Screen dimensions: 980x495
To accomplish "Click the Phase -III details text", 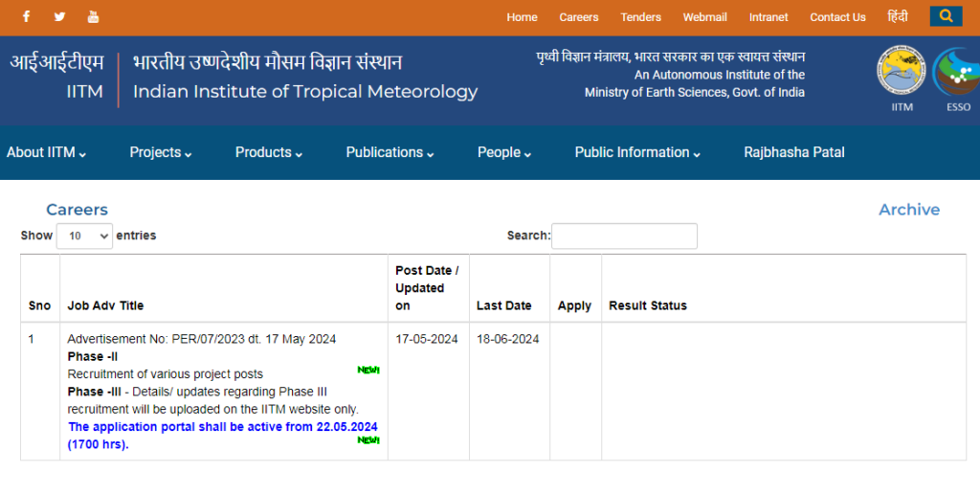I will pyautogui.click(x=213, y=400).
